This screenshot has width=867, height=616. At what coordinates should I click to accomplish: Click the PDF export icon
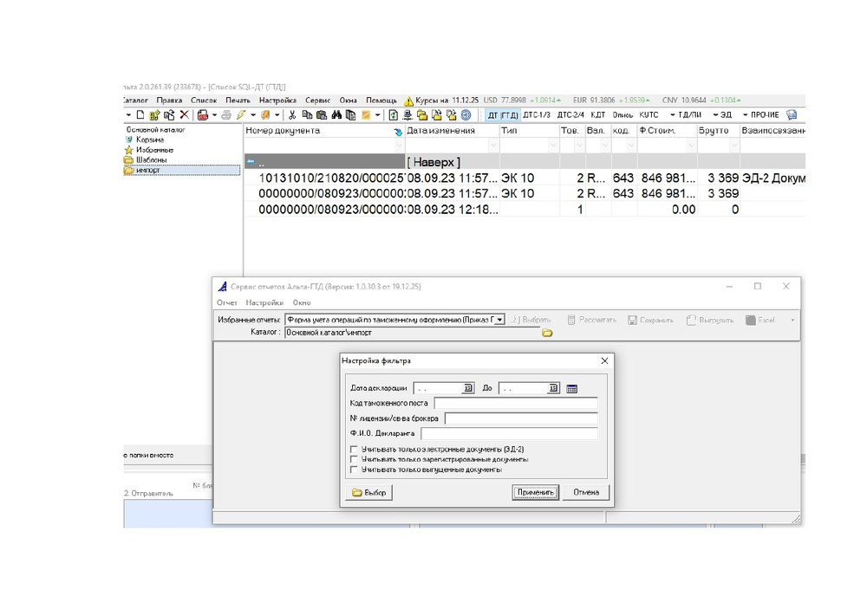(x=203, y=115)
